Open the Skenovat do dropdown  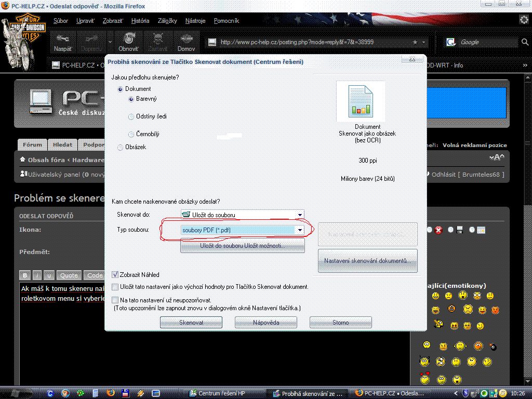(300, 215)
